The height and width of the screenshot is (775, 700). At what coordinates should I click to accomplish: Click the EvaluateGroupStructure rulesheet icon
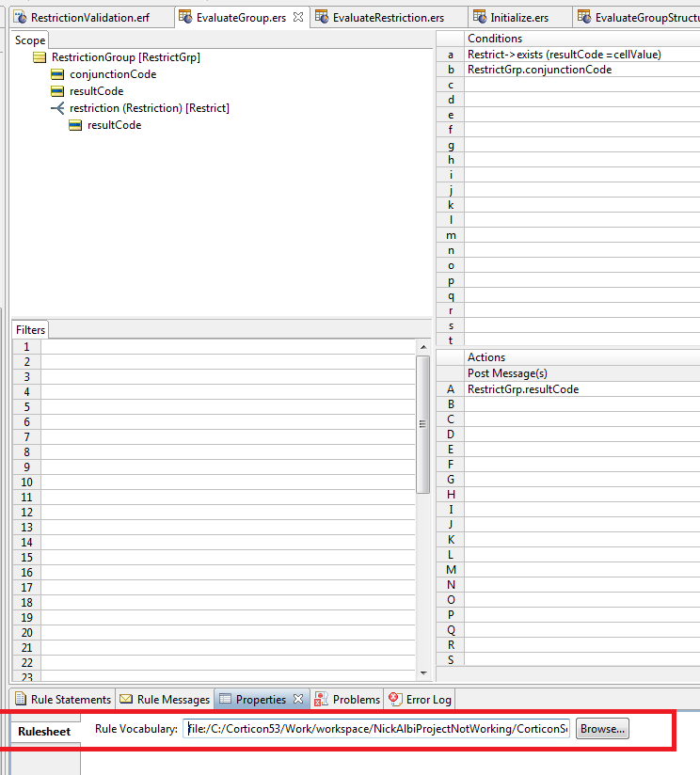click(584, 17)
